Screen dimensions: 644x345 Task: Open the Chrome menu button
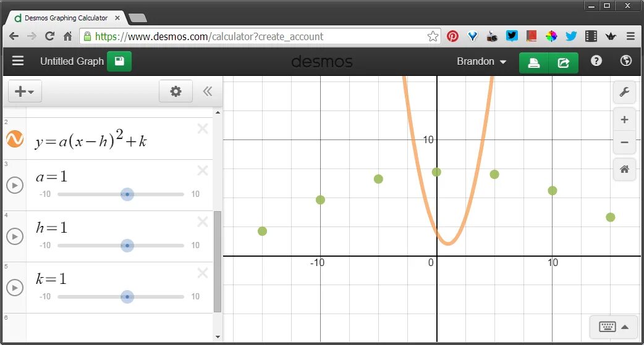(631, 36)
